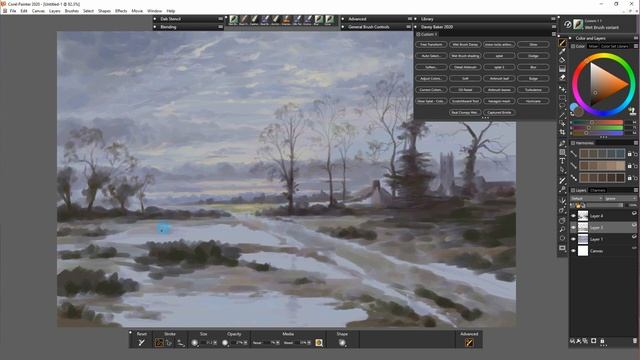The image size is (640, 360).
Task: Click the last recent brush in brush strip
Action: [x=329, y=20]
